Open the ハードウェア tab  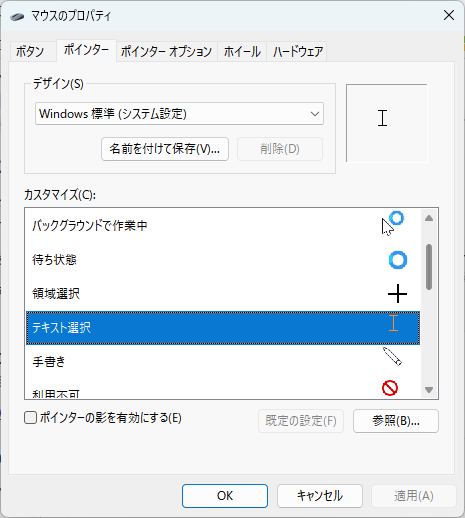(298, 52)
